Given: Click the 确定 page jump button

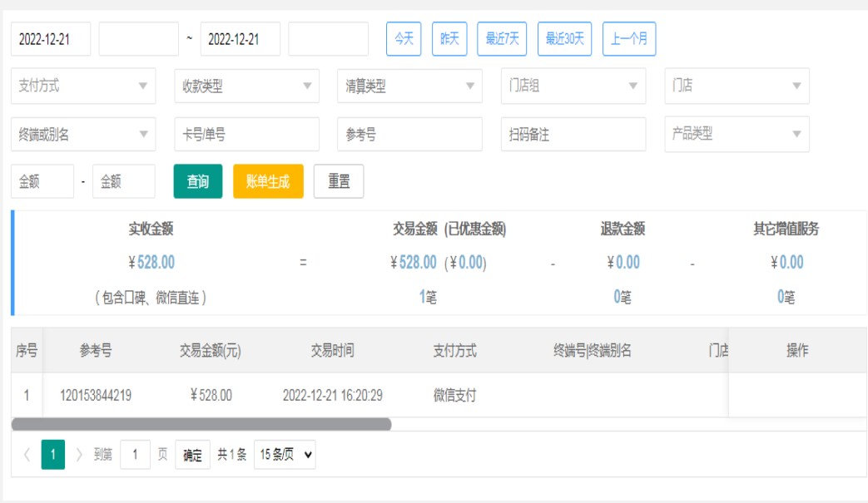Looking at the screenshot, I should click(192, 455).
